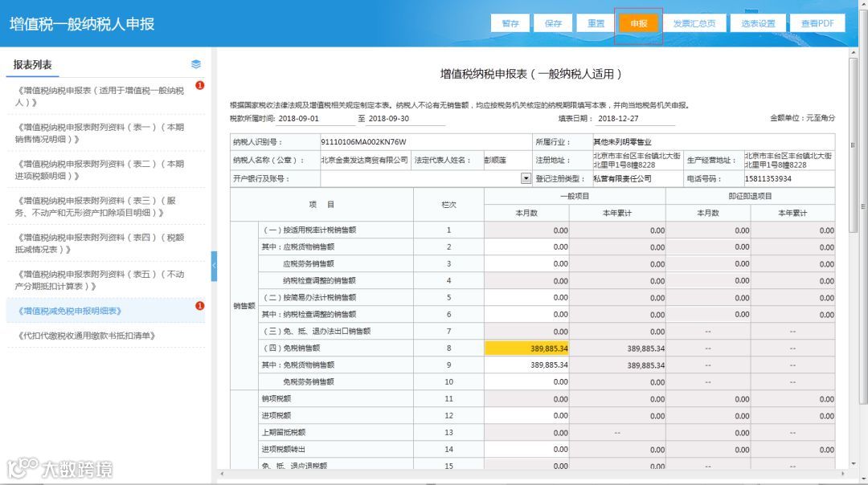The height and width of the screenshot is (485, 868).
Task: Open 增值税纳税申报表（适用于增值税一般纳税人）
Action: [x=100, y=96]
